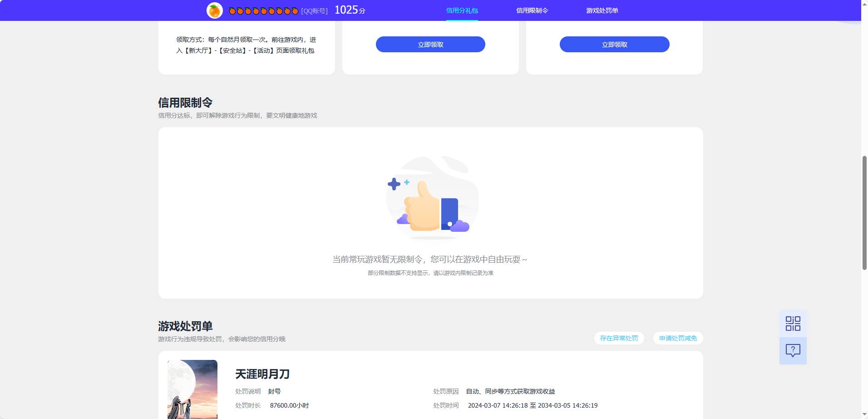The height and width of the screenshot is (419, 868).
Task: Open the help question chat icon
Action: tap(793, 350)
